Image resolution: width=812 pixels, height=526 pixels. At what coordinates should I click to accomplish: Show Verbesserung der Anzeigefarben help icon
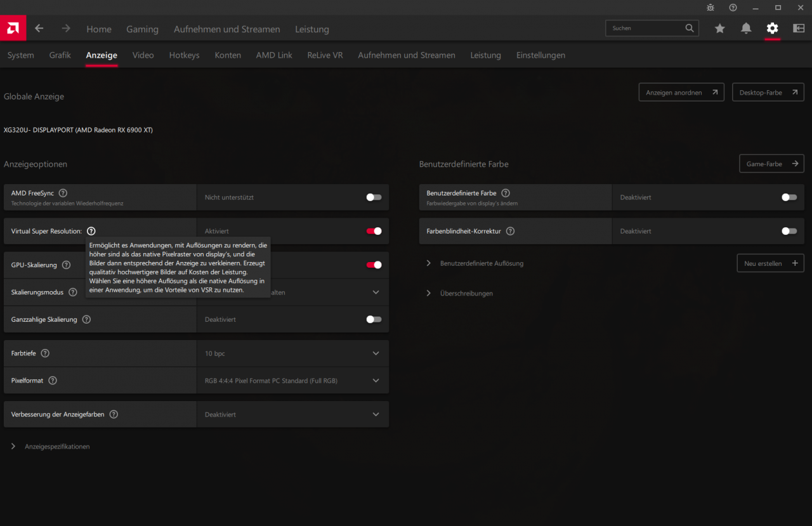(x=114, y=414)
